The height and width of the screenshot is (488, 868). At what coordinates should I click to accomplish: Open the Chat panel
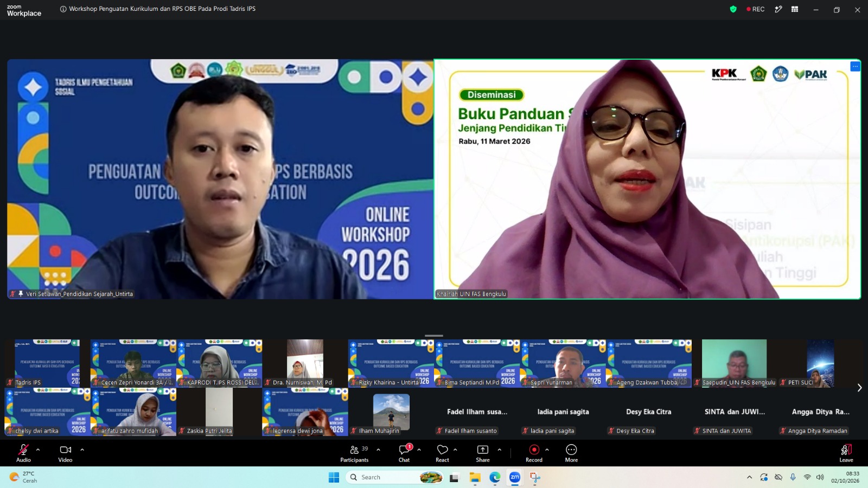coord(404,453)
